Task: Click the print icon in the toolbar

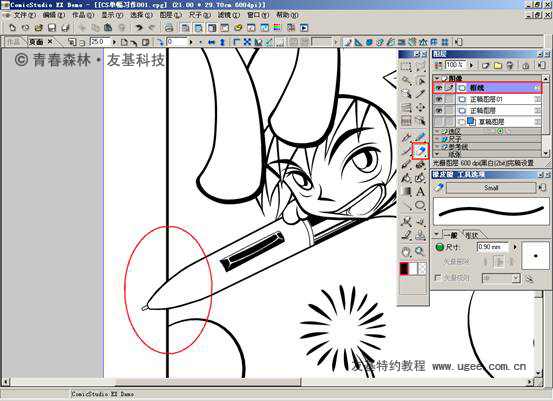Action: pyautogui.click(x=169, y=28)
